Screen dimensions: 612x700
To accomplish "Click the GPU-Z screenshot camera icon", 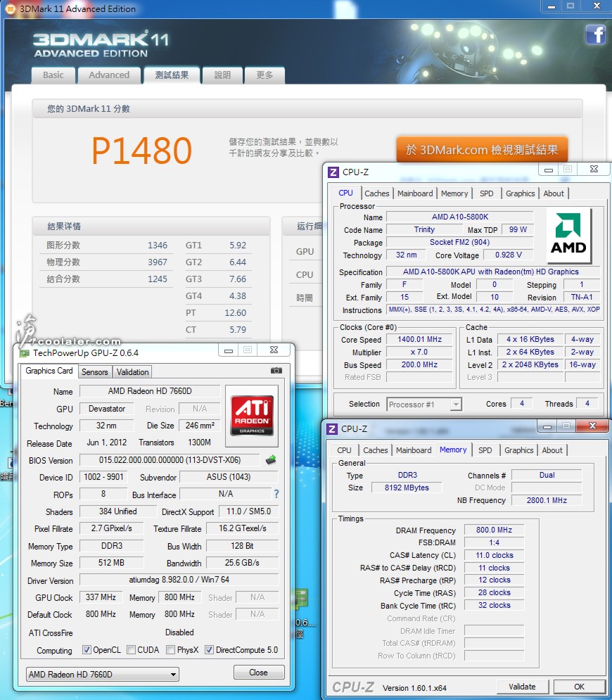I will tap(276, 371).
